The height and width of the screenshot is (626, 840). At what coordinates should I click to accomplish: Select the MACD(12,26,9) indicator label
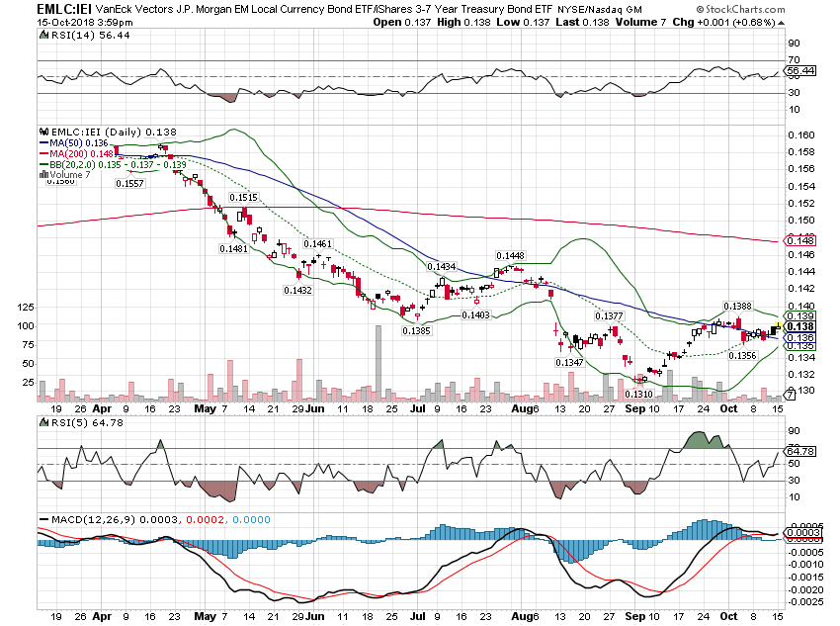pos(93,520)
